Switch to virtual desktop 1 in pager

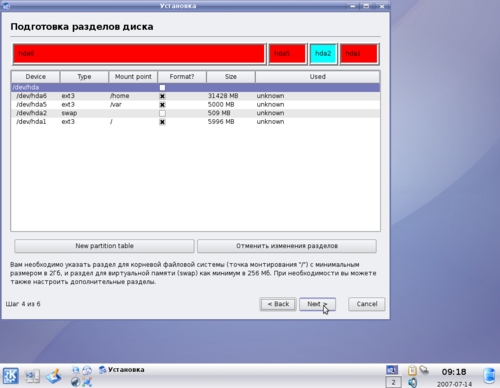[392, 370]
